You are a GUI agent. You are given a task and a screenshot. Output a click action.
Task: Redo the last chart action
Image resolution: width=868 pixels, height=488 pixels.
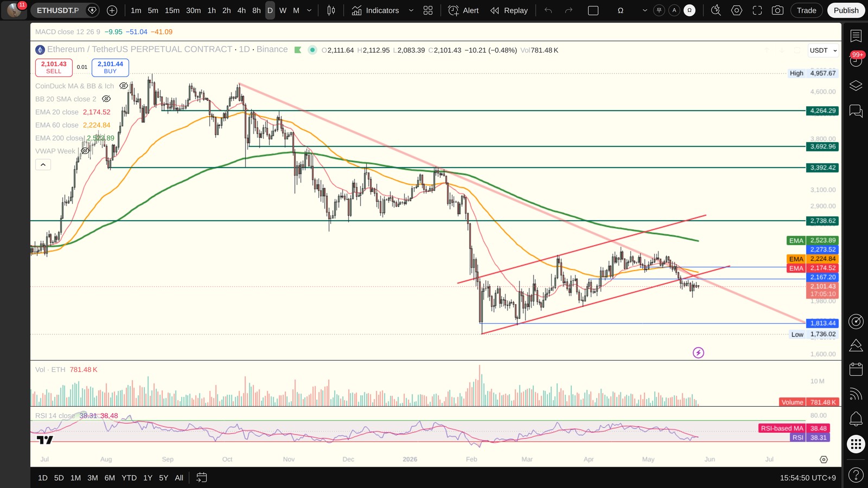[x=569, y=10]
